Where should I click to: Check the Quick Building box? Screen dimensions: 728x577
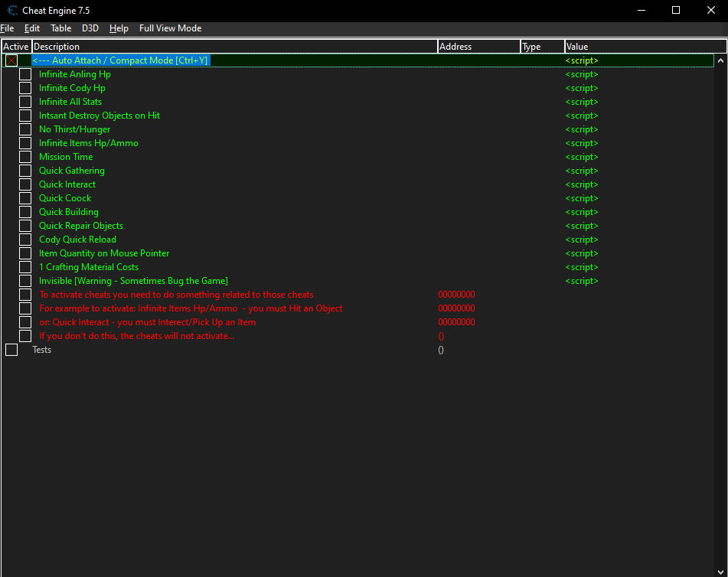tap(25, 212)
